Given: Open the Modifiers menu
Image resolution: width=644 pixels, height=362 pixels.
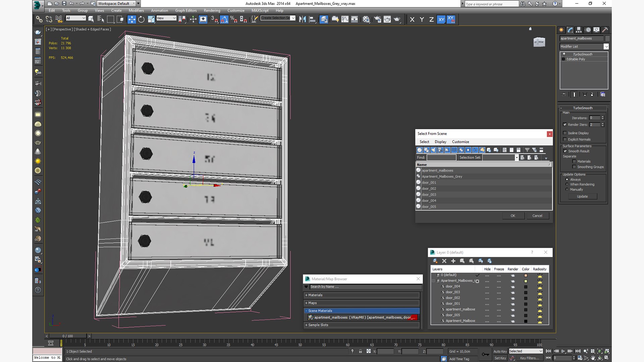Looking at the screenshot, I should tap(136, 11).
